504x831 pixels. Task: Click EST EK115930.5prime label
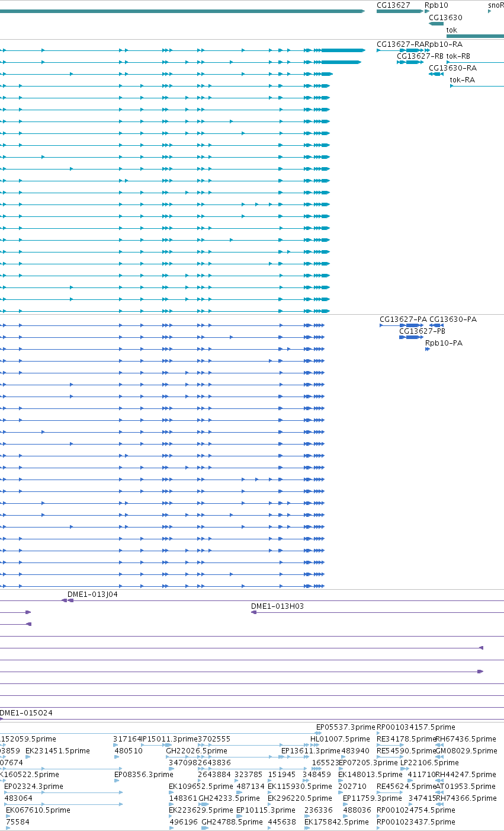pyautogui.click(x=300, y=787)
